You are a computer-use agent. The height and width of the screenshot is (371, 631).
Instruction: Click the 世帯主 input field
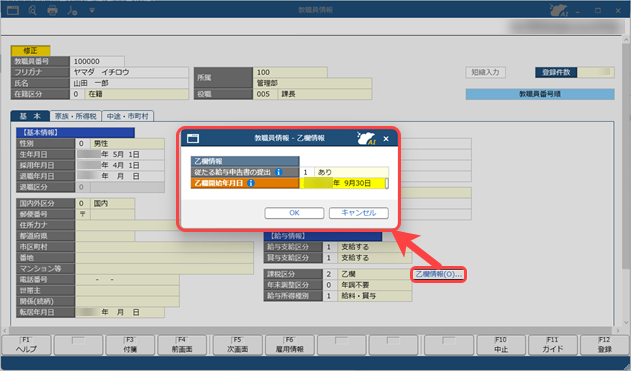(x=127, y=290)
